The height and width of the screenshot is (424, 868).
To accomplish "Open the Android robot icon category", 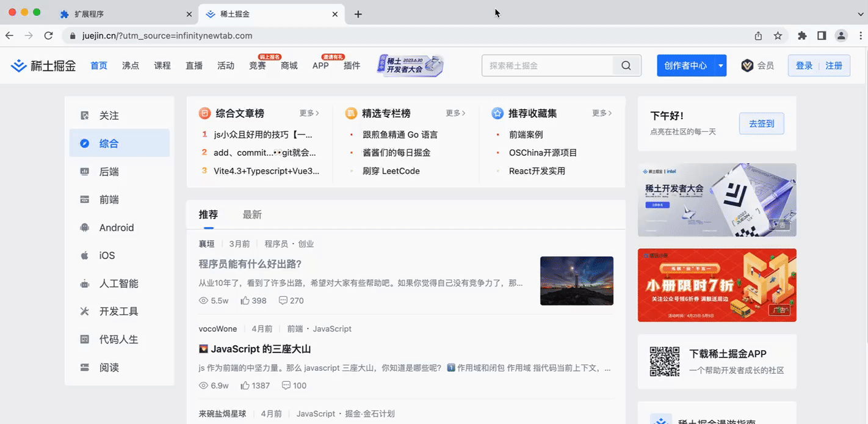I will pyautogui.click(x=85, y=228).
